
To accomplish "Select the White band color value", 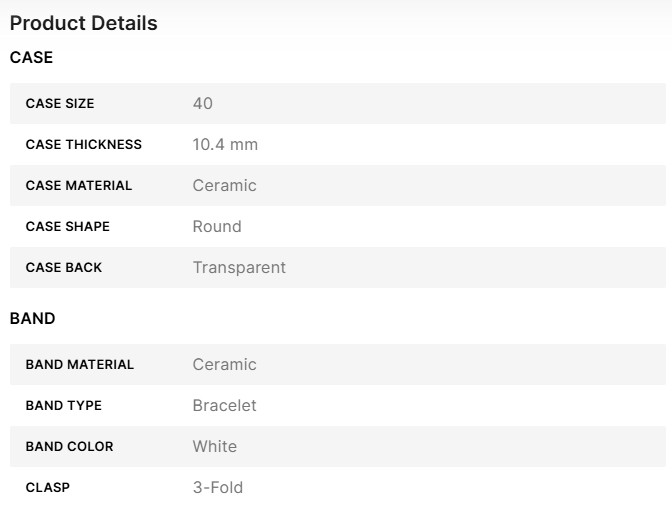I will [x=215, y=447].
